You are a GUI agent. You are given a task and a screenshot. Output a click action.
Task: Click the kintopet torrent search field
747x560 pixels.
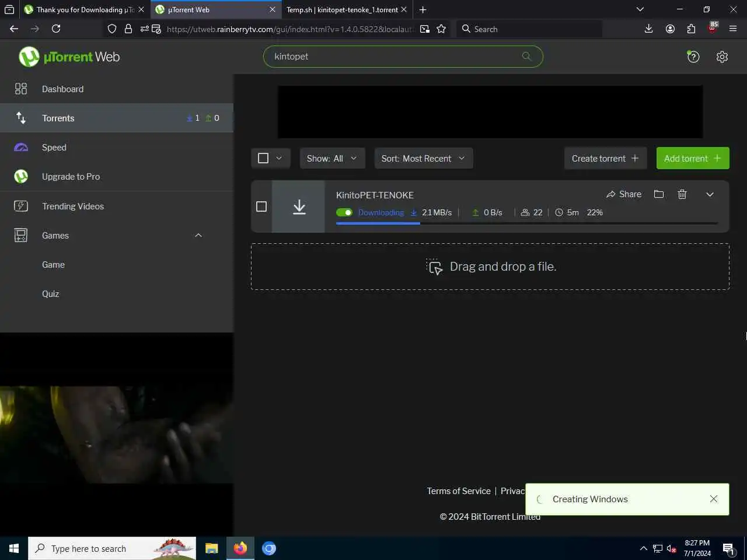coord(403,56)
